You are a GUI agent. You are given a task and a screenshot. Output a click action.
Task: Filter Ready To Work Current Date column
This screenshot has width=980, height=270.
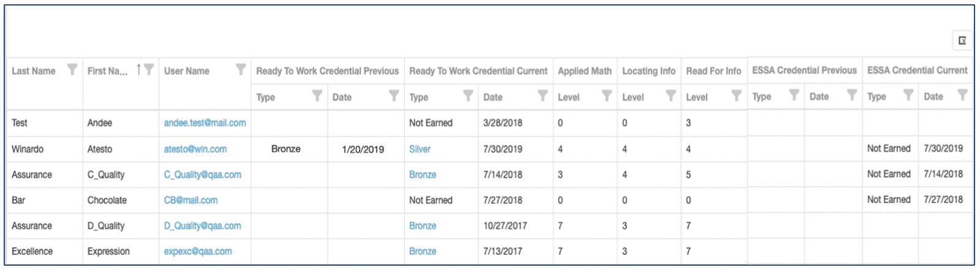[x=543, y=96]
